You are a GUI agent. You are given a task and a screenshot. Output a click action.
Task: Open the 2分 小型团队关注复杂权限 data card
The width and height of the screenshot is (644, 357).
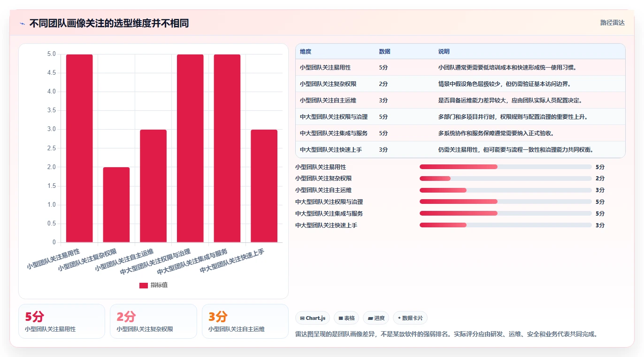[x=153, y=321]
